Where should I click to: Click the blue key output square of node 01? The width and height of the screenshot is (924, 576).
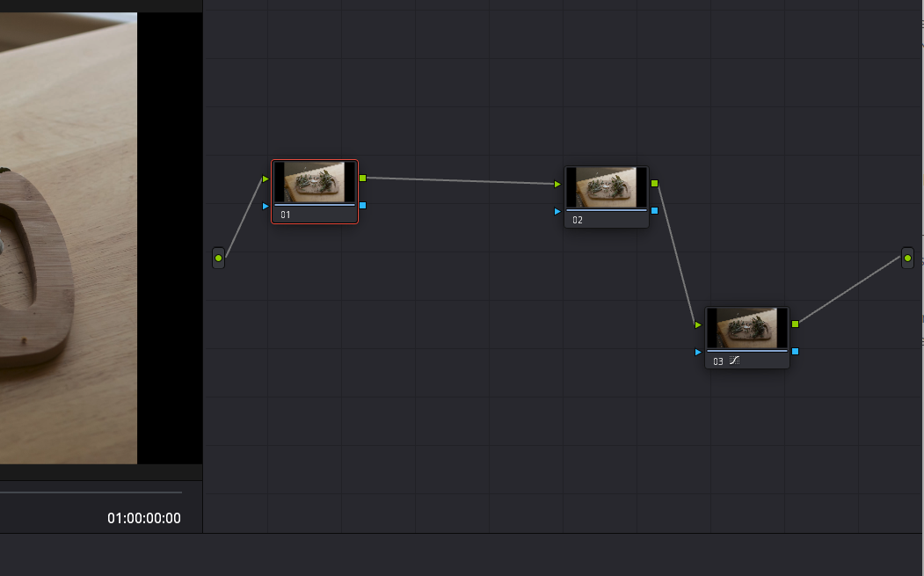(x=360, y=204)
